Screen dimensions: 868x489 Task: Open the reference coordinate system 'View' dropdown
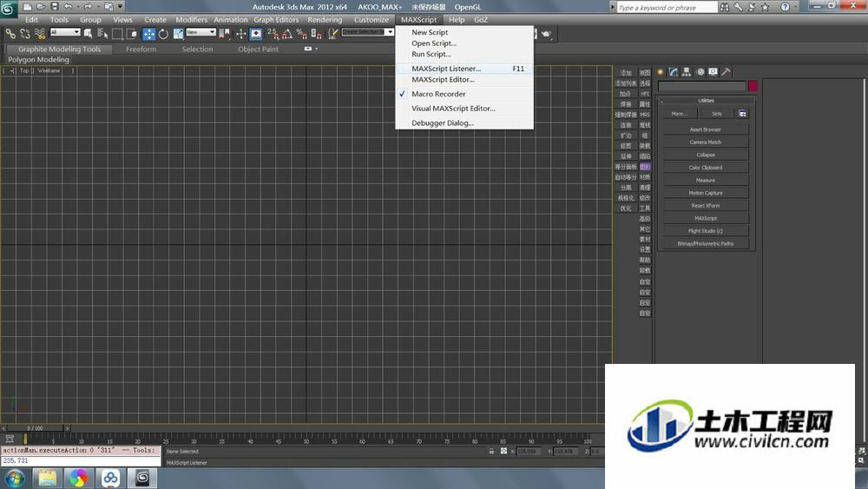(x=201, y=32)
